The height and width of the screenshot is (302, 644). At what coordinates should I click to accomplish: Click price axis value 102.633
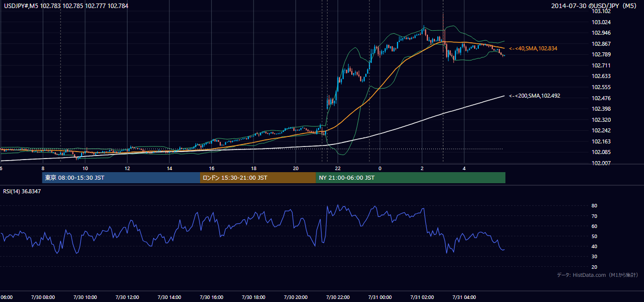601,77
